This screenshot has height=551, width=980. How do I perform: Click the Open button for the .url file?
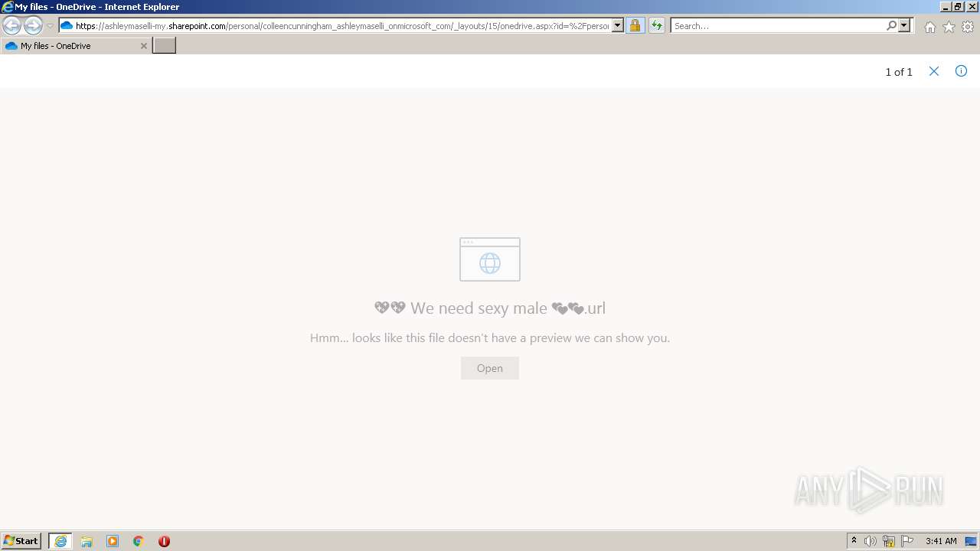point(490,368)
